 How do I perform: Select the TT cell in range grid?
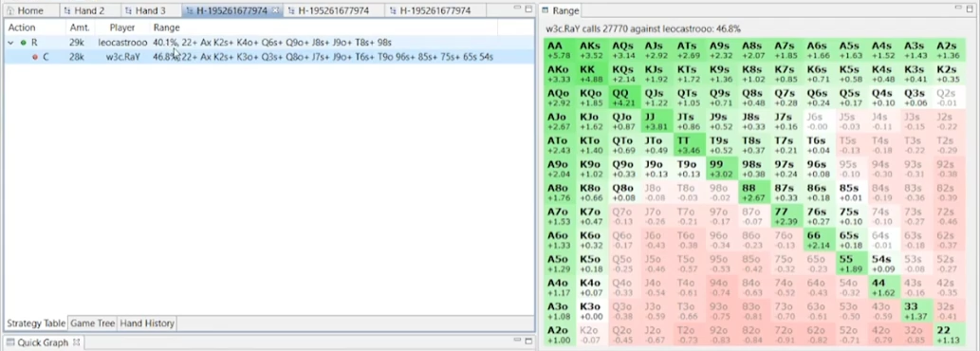[x=690, y=145]
